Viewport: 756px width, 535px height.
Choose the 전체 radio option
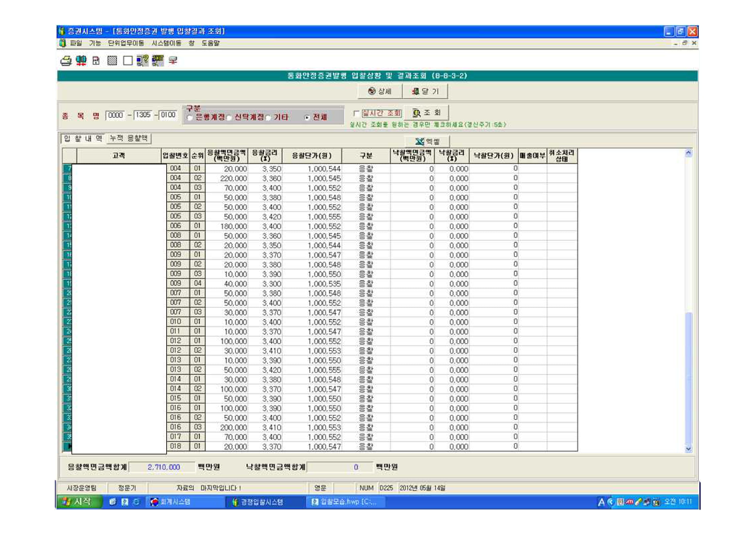pyautogui.click(x=307, y=117)
